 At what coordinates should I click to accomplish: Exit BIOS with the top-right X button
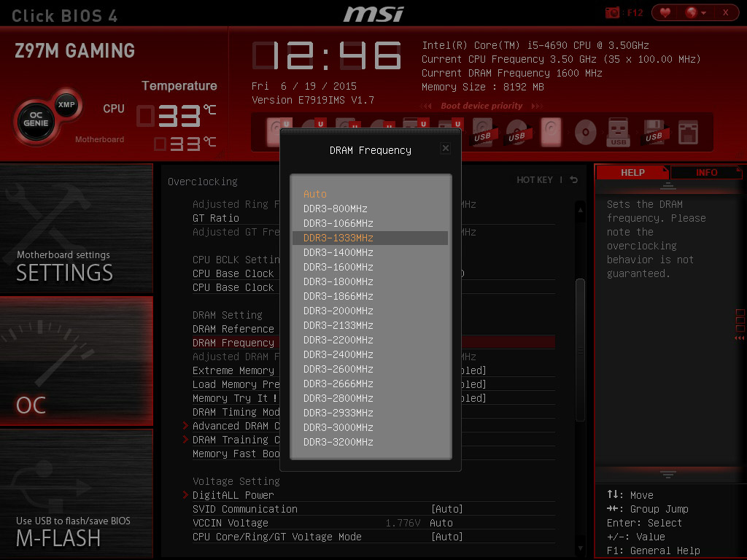click(726, 13)
